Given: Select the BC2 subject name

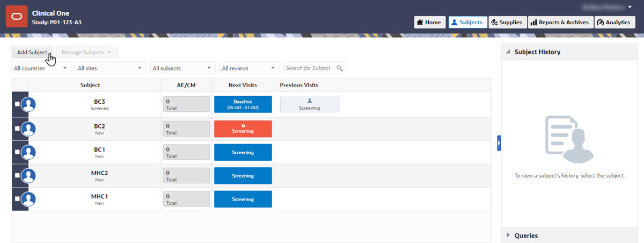Looking at the screenshot, I should pos(99,126).
